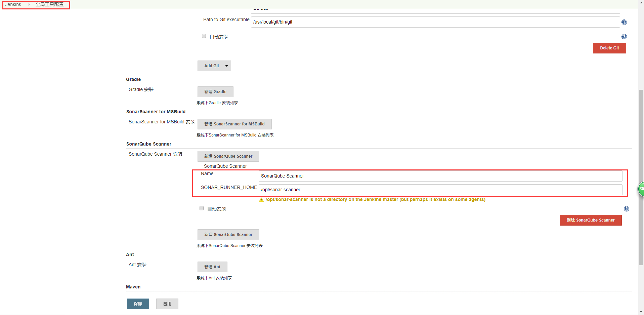Click 系统下SonarQube Scanner 安装列表 text
The height and width of the screenshot is (315, 644).
point(230,246)
